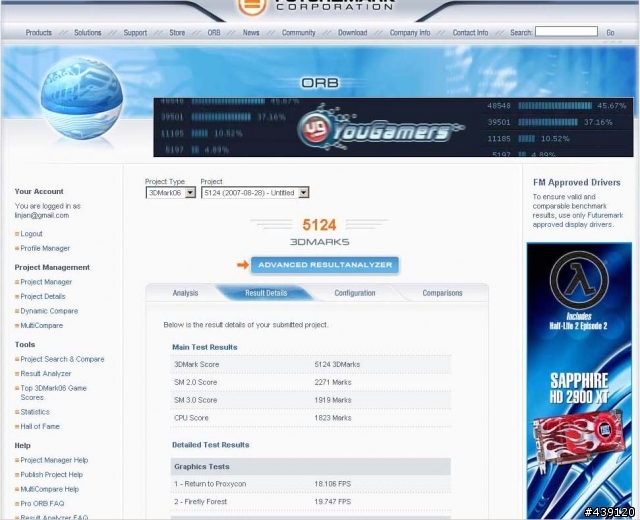Open the News menu item

click(251, 33)
